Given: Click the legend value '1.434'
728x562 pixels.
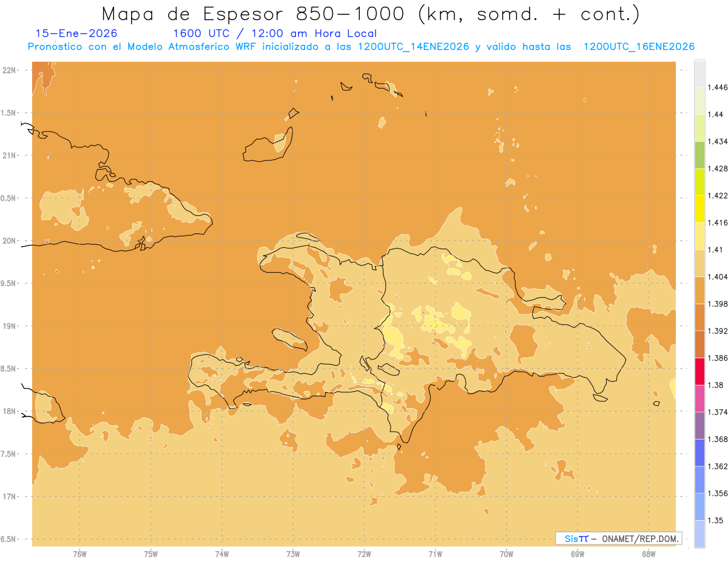Looking at the screenshot, I should pos(717,141).
